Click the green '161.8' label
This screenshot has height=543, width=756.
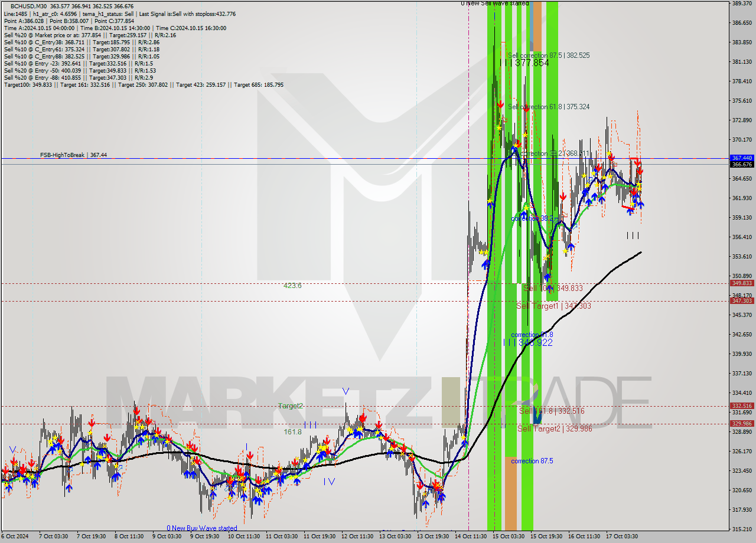(x=292, y=432)
